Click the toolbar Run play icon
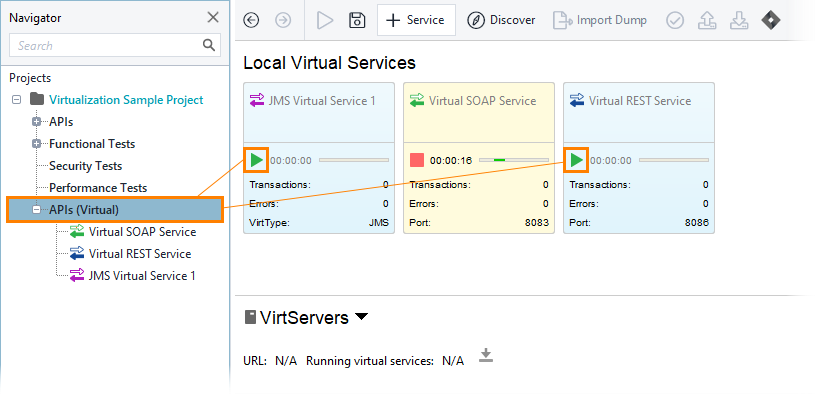 point(325,20)
